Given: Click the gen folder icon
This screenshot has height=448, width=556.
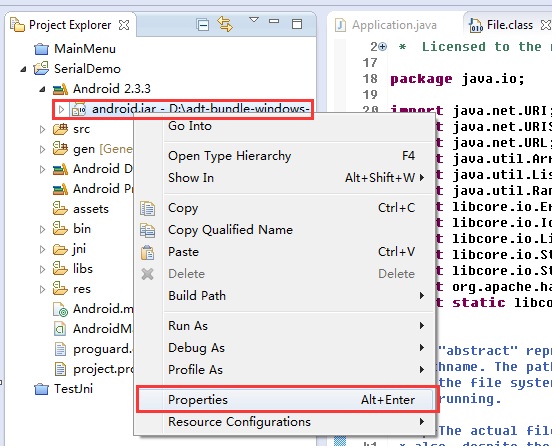Looking at the screenshot, I should pyautogui.click(x=60, y=149).
